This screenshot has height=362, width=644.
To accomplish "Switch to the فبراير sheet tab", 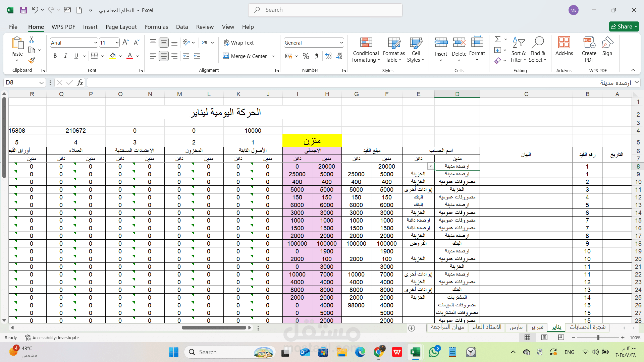I will (x=537, y=327).
